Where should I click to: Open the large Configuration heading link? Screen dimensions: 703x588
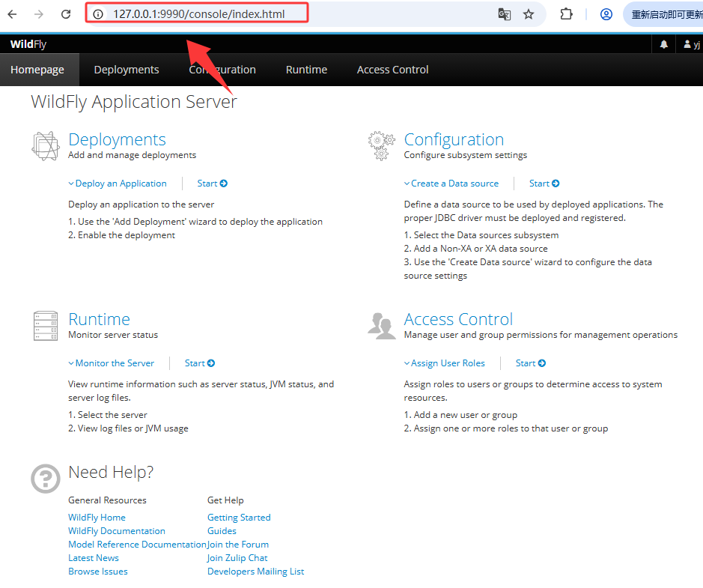click(x=454, y=139)
